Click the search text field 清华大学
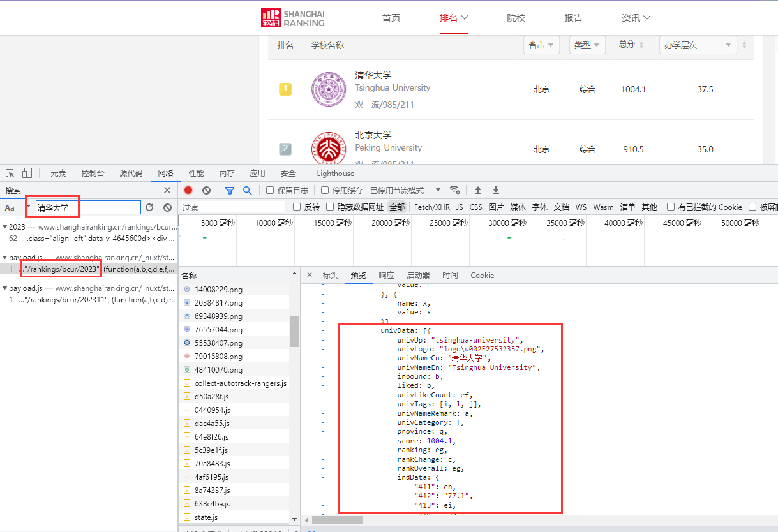Screen dimensions: 778x532 click(87, 207)
